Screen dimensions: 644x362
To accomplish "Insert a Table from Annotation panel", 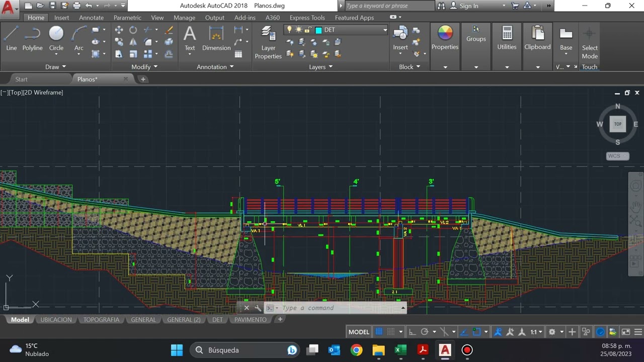I will (x=238, y=54).
